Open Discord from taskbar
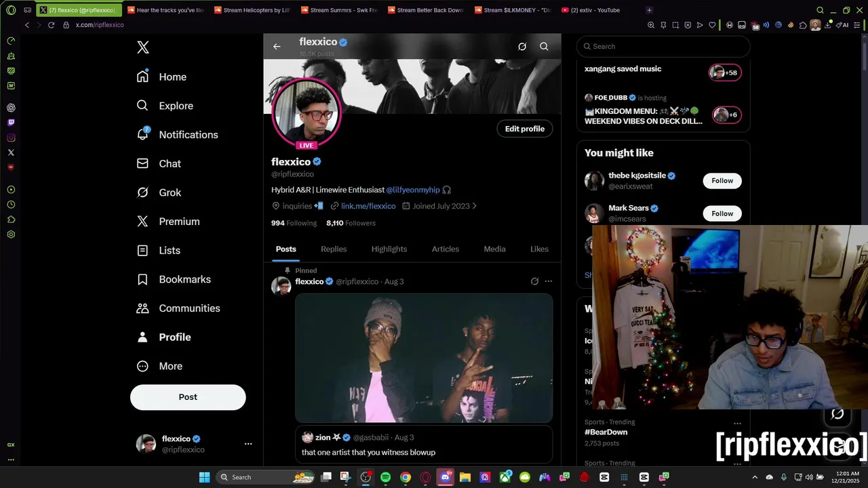 [446, 477]
